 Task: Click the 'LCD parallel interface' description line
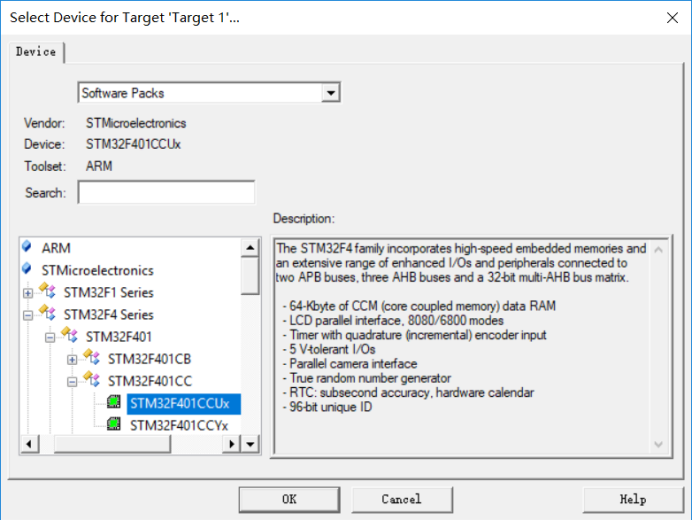tap(393, 320)
